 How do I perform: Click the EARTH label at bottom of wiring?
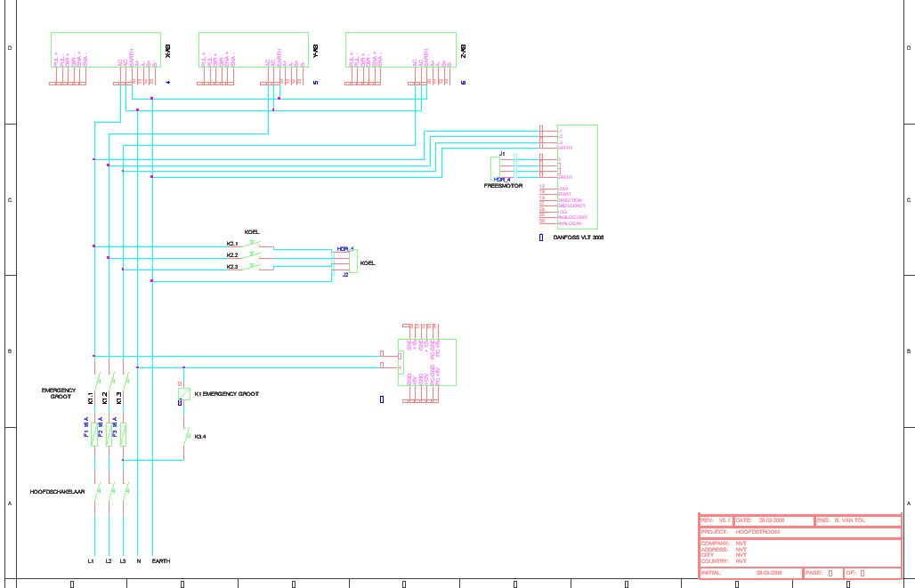click(x=160, y=561)
